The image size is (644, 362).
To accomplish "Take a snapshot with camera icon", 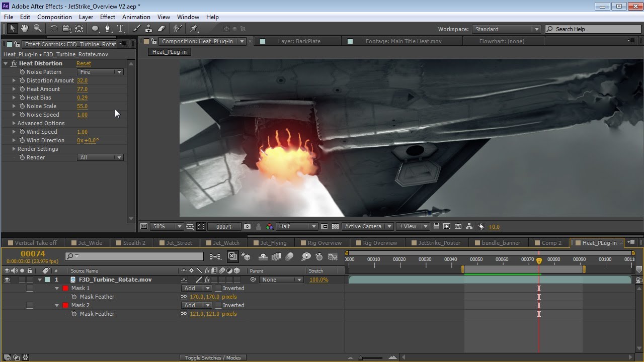I will point(247,227).
